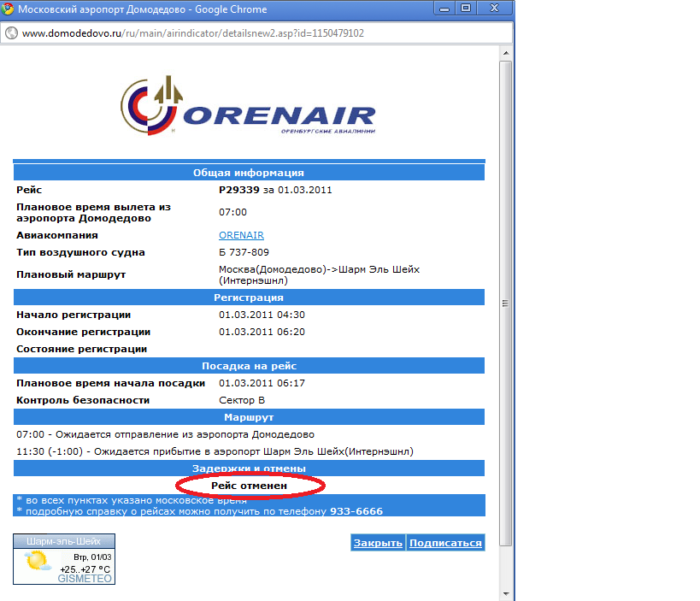Click the Маршрут section header

(249, 417)
